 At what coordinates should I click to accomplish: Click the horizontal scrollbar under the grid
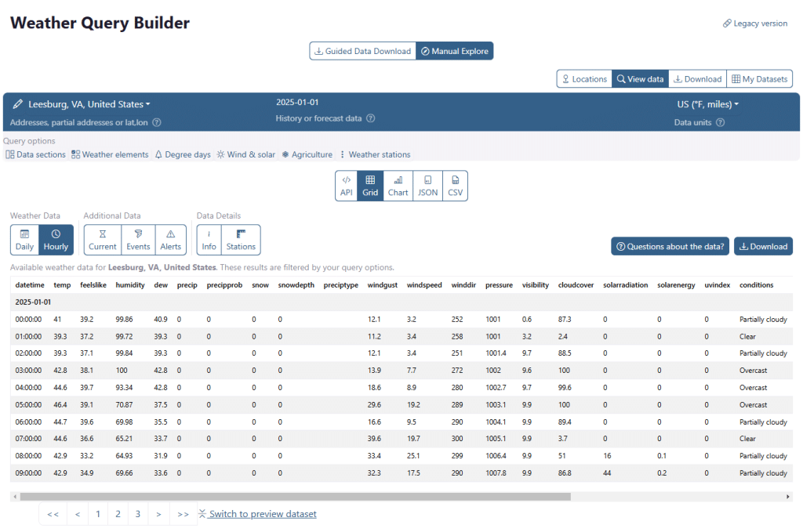pyautogui.click(x=314, y=496)
